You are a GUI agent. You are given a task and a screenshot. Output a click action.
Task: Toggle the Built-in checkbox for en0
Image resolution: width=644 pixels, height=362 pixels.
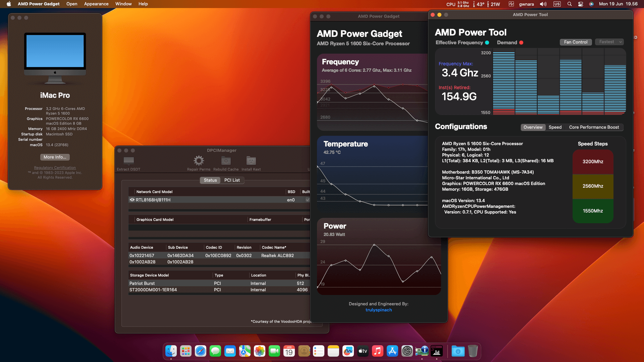307,200
